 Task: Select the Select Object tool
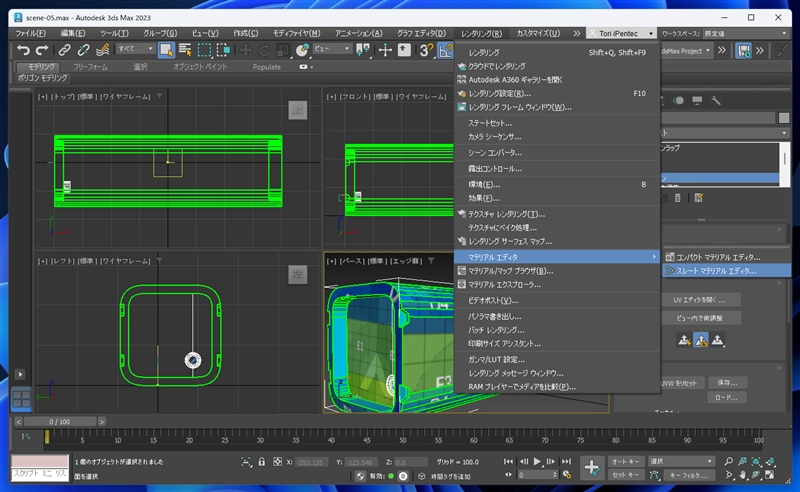coord(166,49)
